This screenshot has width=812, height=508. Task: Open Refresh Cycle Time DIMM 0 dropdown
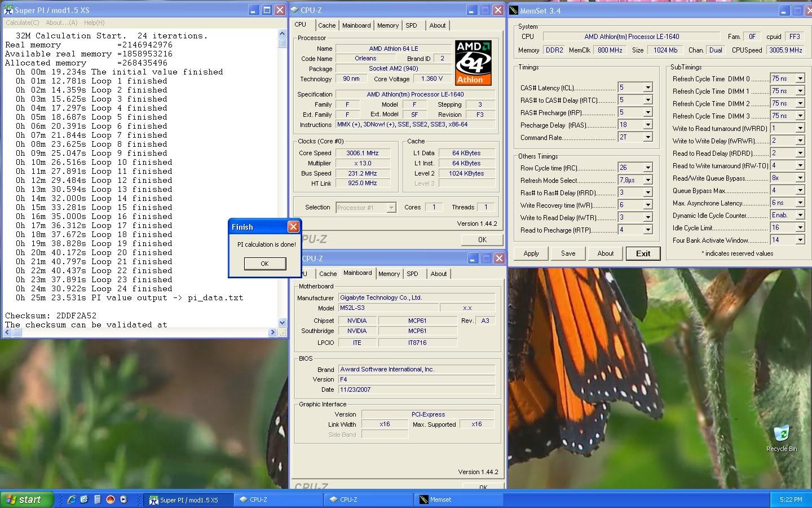click(800, 78)
